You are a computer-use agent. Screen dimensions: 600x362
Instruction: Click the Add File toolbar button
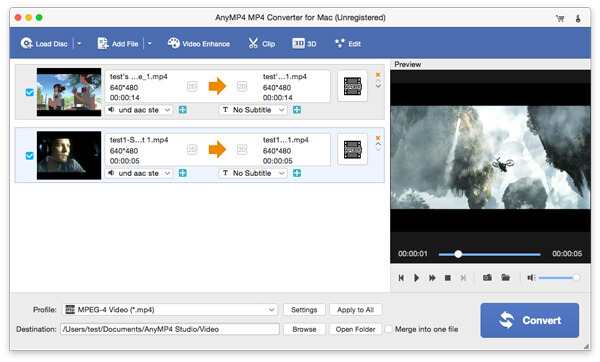(118, 44)
